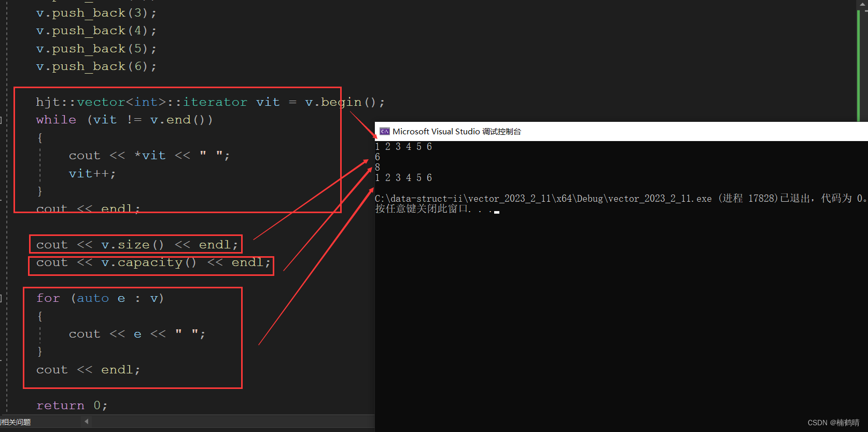868x432 pixels.
Task: Place cursor on while (vit != v.end())
Action: [124, 120]
